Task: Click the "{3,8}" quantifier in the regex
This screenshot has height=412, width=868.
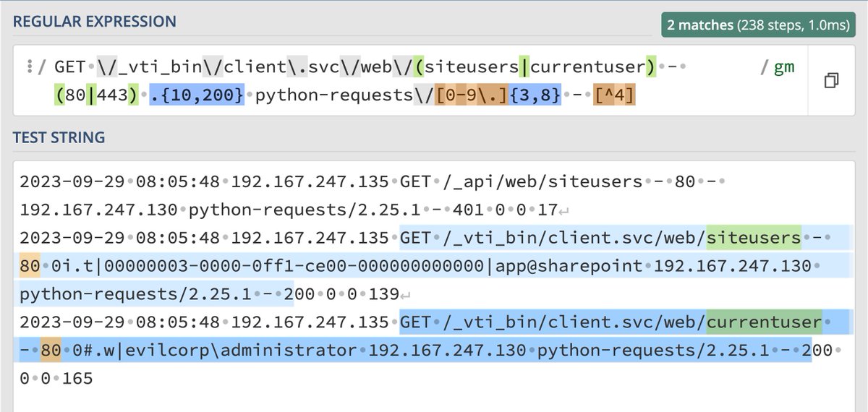Action: (537, 96)
